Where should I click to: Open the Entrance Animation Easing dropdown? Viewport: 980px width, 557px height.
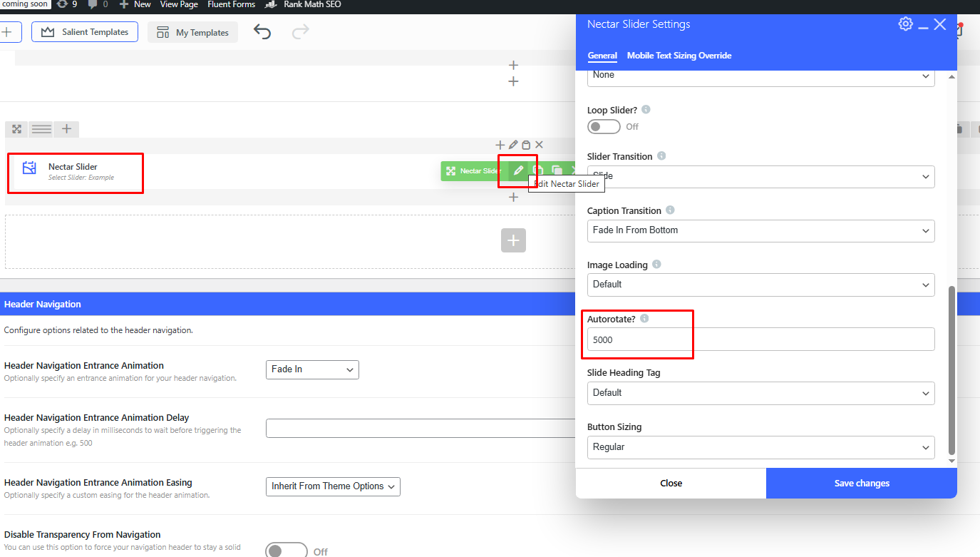click(x=333, y=486)
